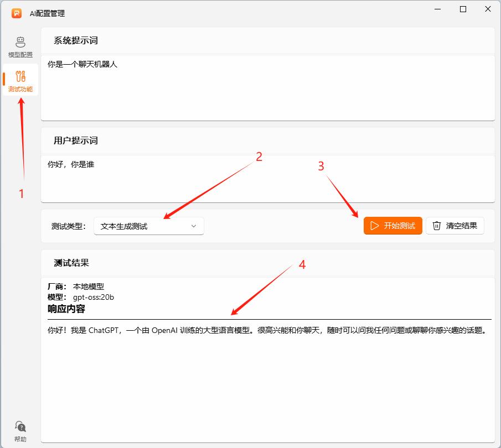
Task: Click 清空结果 to clear the results
Action: [454, 226]
